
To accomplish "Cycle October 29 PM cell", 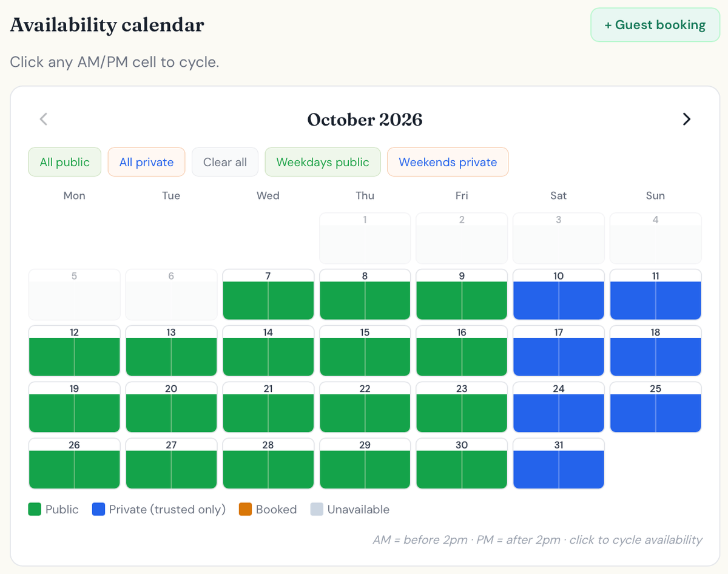I will [387, 470].
